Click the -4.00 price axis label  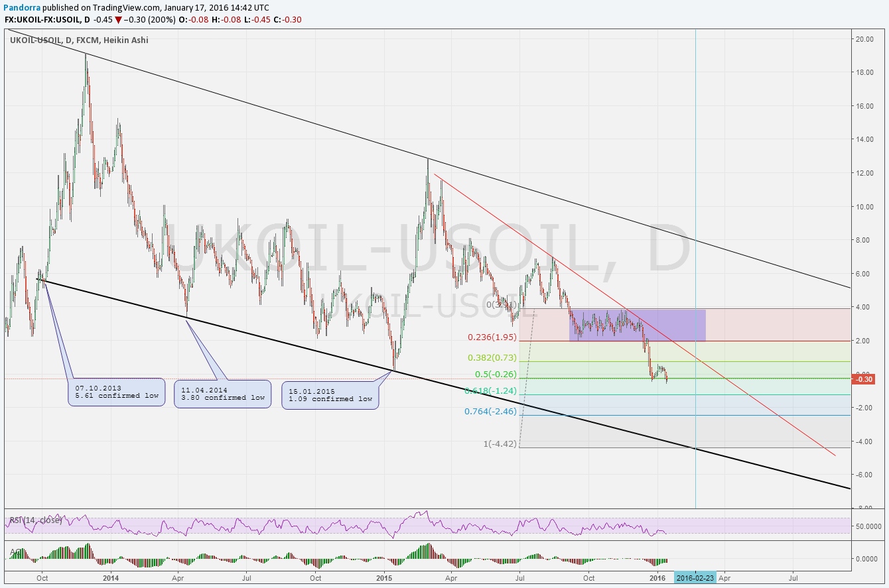pos(864,441)
